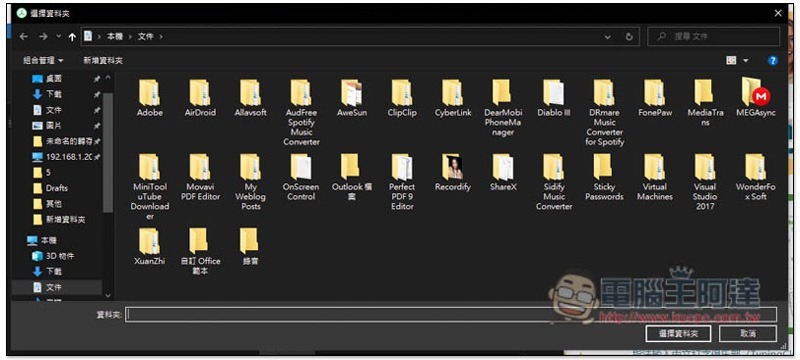
Task: Open the help button
Action: coord(772,61)
